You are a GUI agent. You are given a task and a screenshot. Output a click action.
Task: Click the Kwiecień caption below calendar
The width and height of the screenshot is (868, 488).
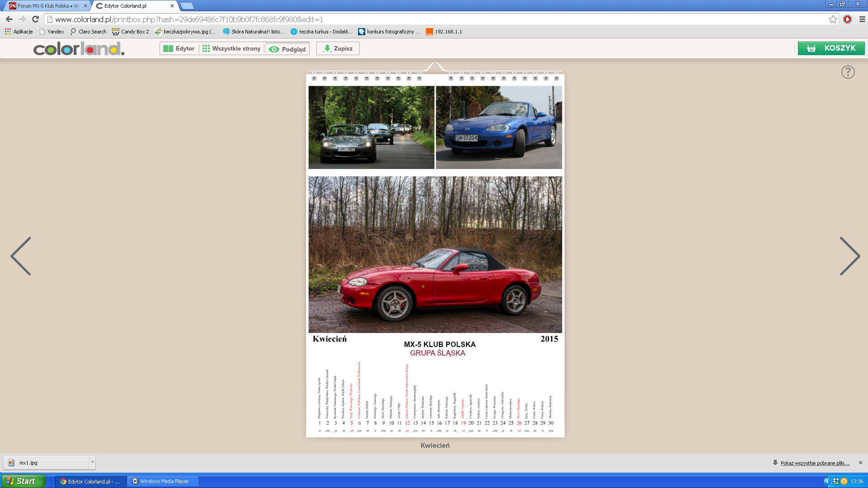coord(435,446)
